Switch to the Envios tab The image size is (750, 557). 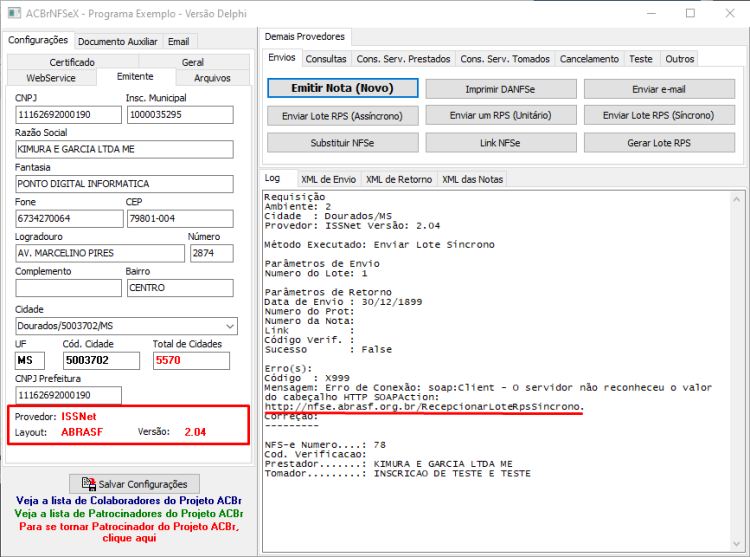click(x=282, y=58)
